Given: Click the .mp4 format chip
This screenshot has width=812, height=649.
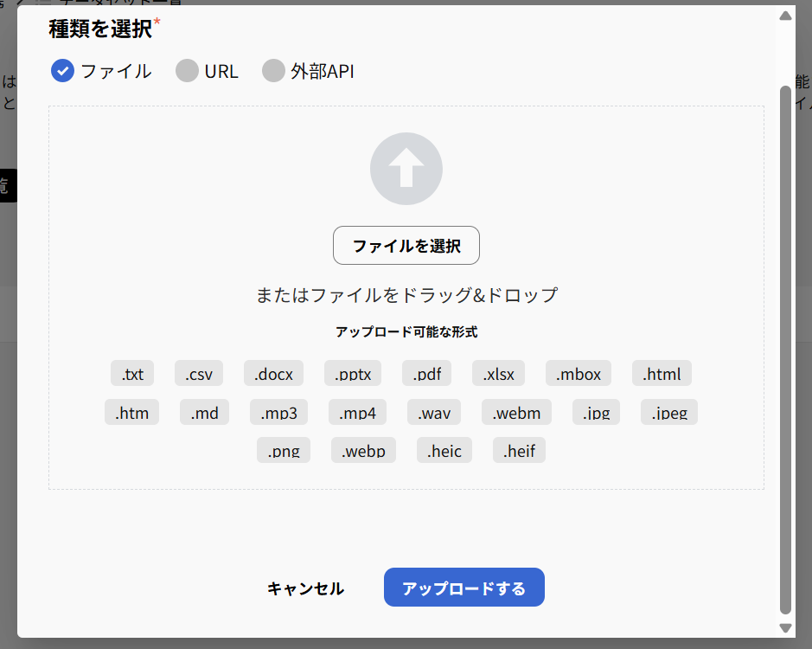Looking at the screenshot, I should pyautogui.click(x=356, y=412).
